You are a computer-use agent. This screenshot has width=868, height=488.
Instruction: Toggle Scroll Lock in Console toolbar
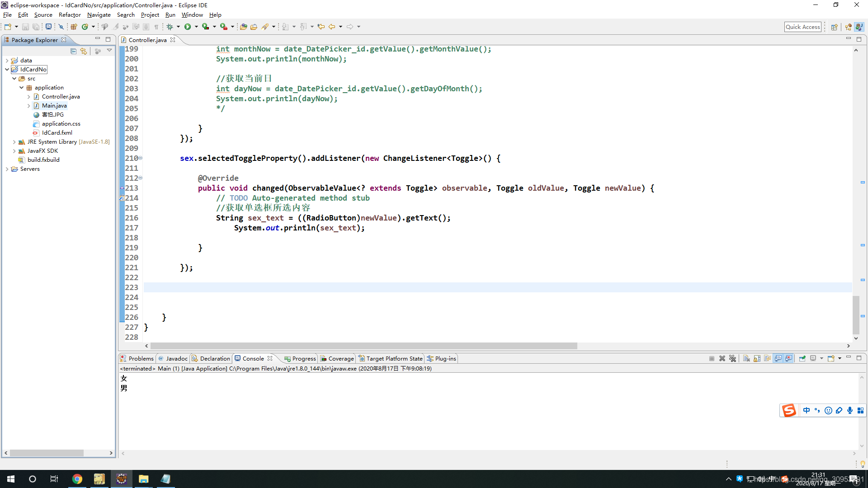[757, 358]
